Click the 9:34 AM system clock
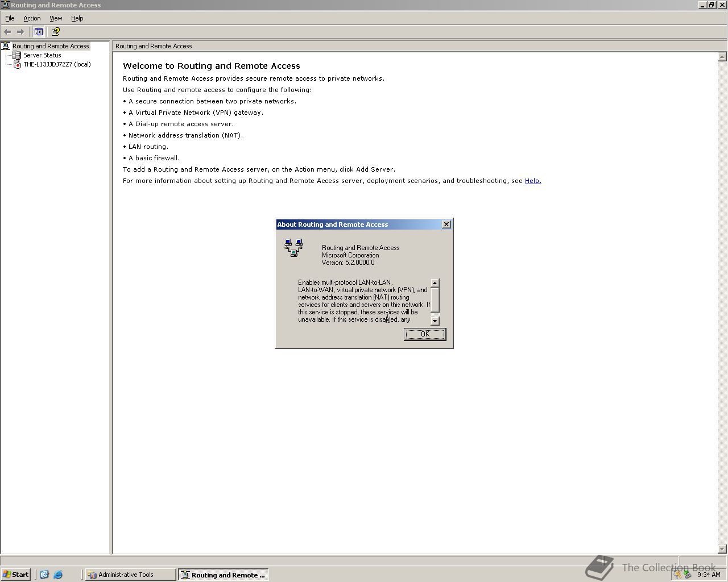 click(x=709, y=575)
